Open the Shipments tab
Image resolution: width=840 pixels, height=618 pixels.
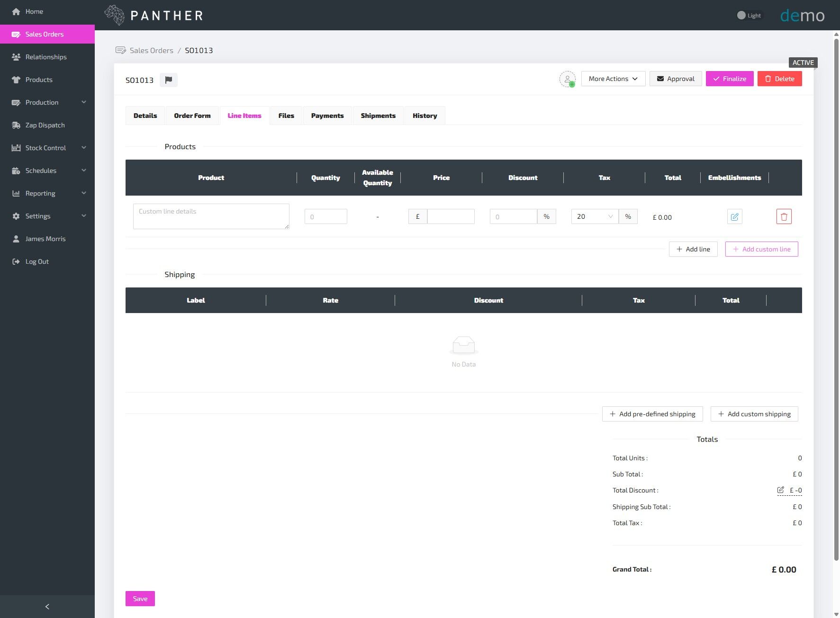[378, 116]
